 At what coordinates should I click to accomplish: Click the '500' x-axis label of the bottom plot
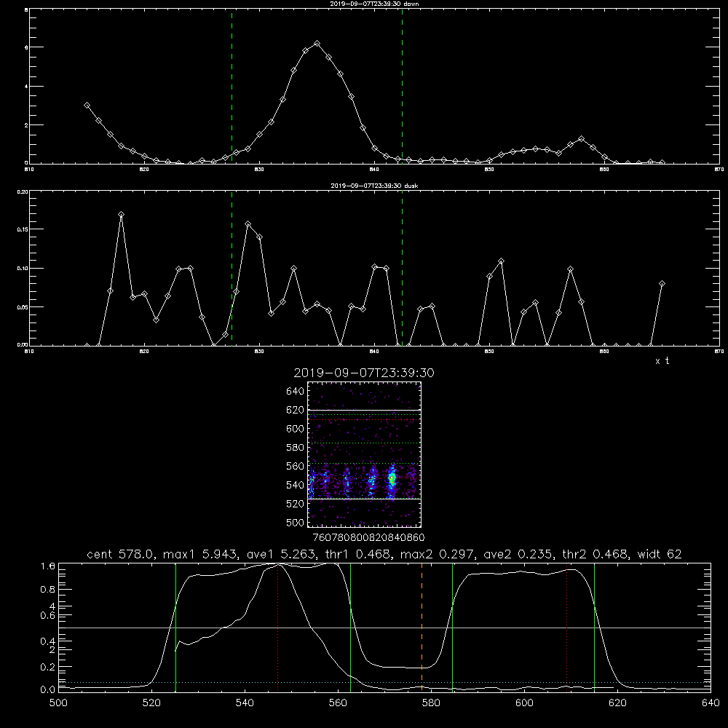[x=58, y=703]
